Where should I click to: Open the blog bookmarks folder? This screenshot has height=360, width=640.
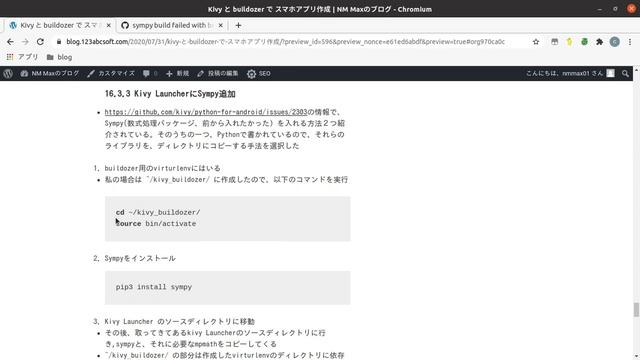(60, 57)
